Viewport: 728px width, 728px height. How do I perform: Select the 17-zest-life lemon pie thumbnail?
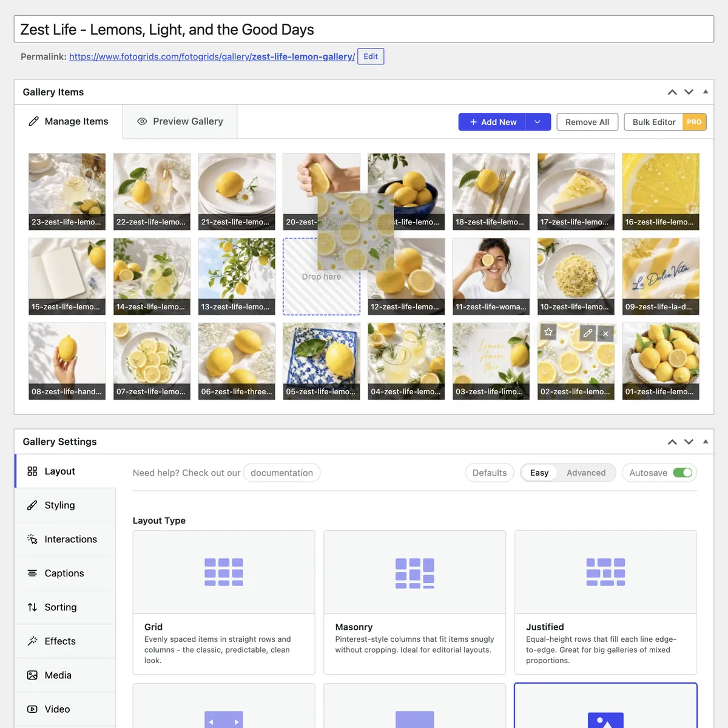click(x=576, y=192)
